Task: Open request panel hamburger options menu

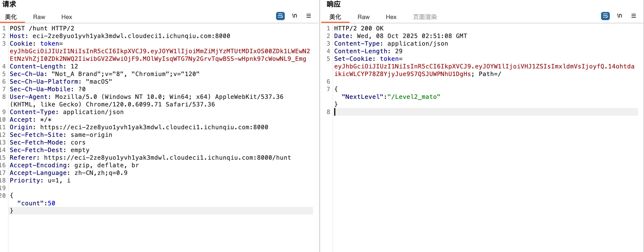Action: (309, 16)
